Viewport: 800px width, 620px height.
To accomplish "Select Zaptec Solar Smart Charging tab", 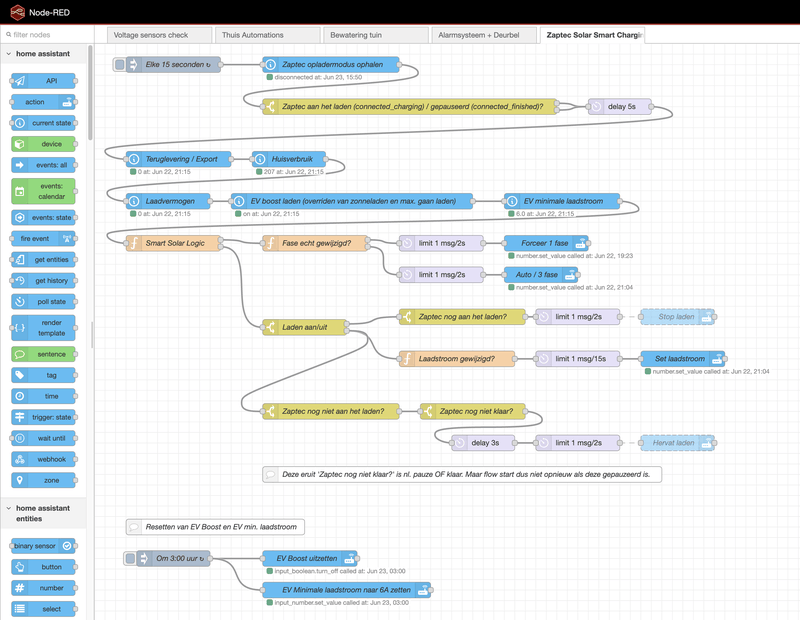I will coord(592,35).
